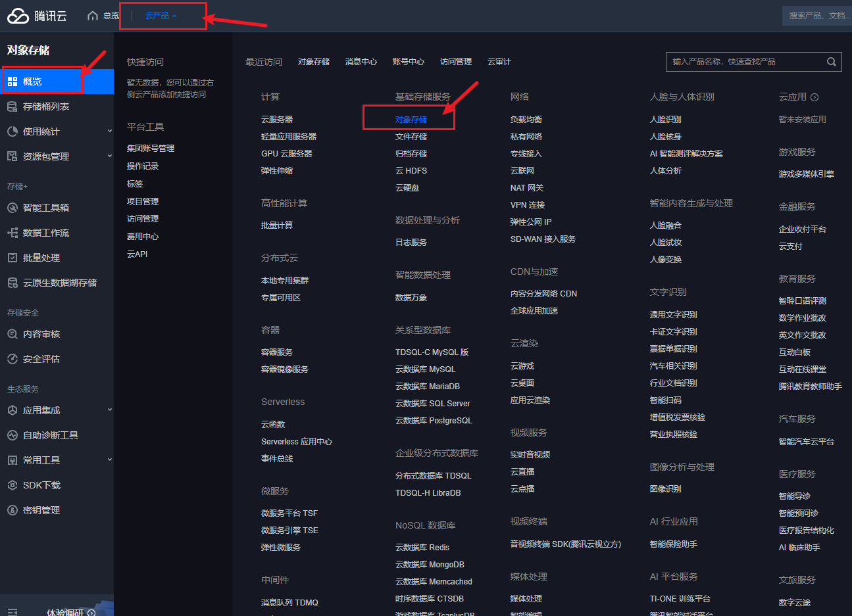852x616 pixels.
Task: Open 云服务器 under 计算
Action: pyautogui.click(x=277, y=120)
